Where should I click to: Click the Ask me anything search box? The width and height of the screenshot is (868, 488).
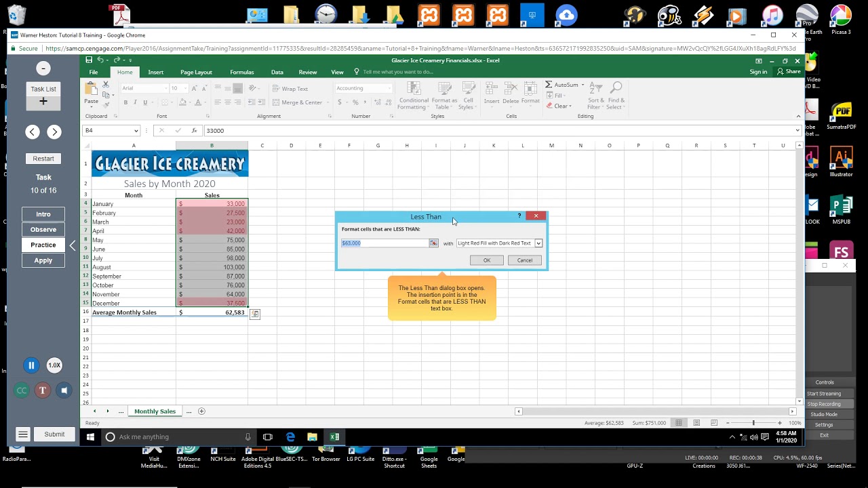pyautogui.click(x=178, y=437)
